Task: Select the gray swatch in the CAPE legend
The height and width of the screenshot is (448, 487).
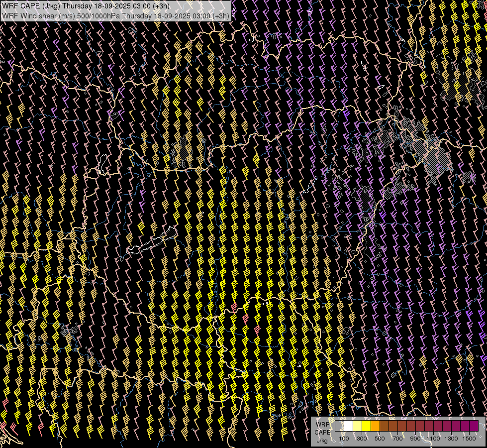Action: point(339,426)
